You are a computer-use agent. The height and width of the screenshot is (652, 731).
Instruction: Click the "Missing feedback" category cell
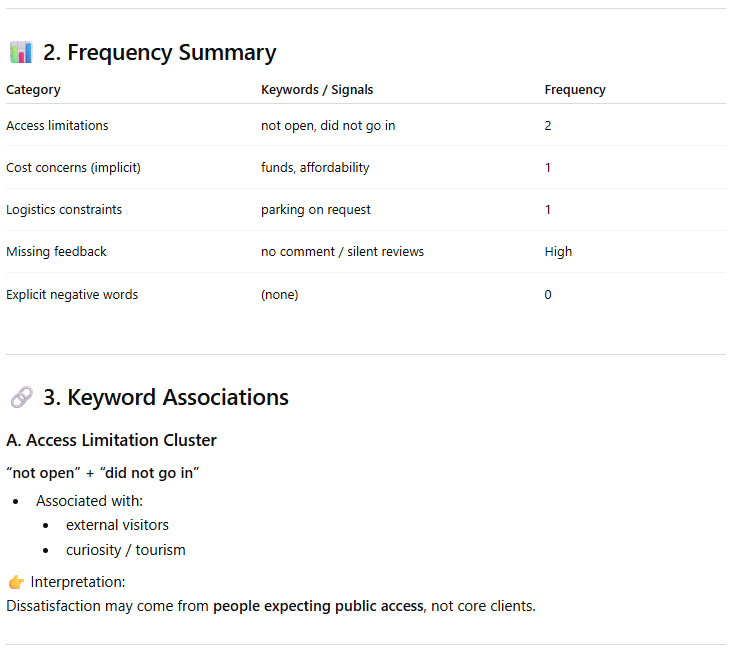coord(56,252)
